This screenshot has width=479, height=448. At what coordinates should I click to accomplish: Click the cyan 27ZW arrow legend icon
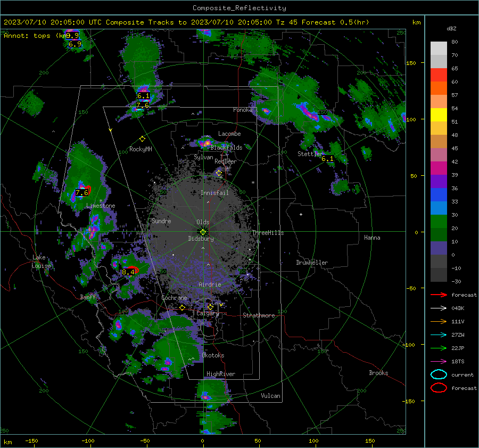point(439,335)
